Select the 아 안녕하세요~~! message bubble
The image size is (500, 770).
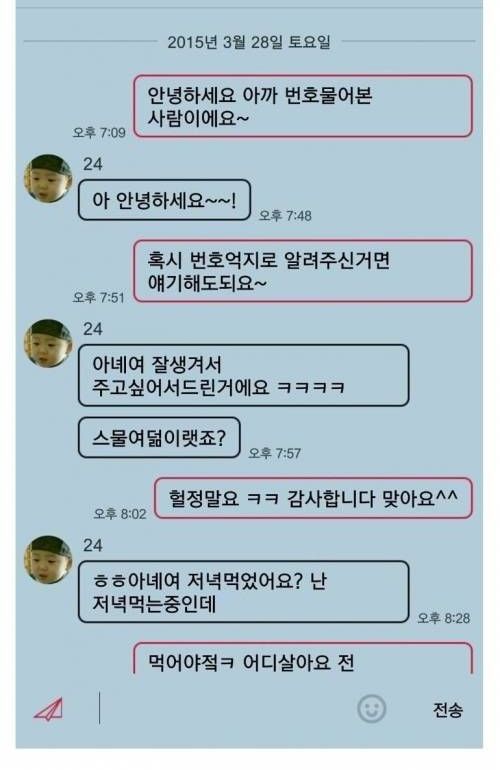pyautogui.click(x=164, y=200)
